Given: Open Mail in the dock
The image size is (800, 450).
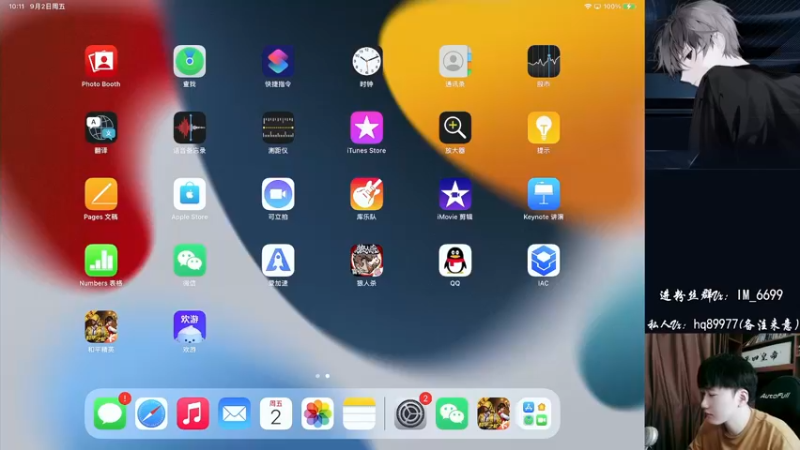Looking at the screenshot, I should pyautogui.click(x=235, y=413).
